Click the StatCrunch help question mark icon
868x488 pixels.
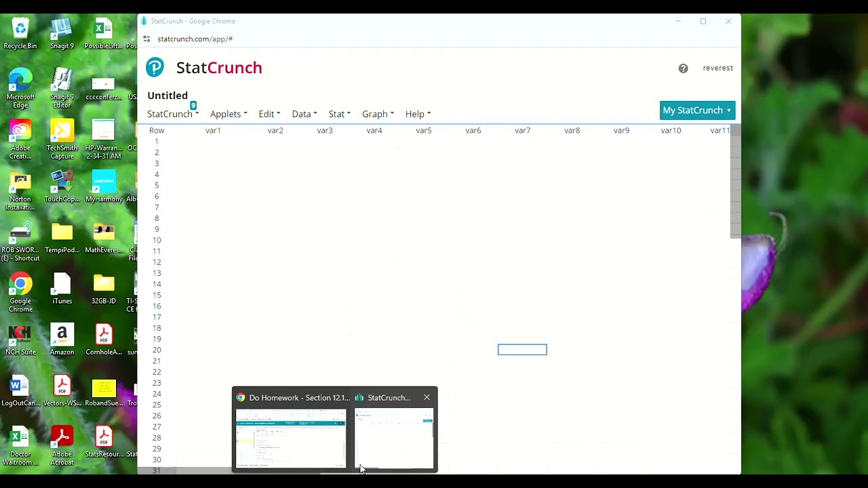683,68
